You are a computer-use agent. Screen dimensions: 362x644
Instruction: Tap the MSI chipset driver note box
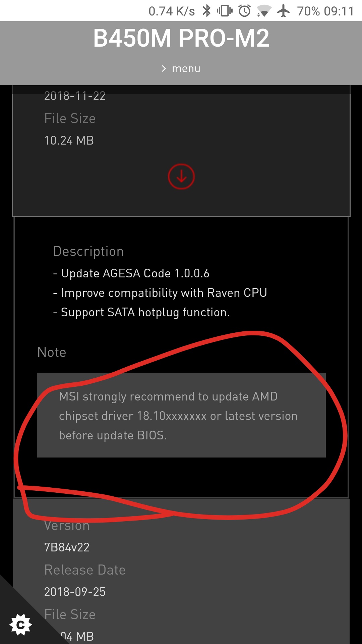pyautogui.click(x=181, y=415)
